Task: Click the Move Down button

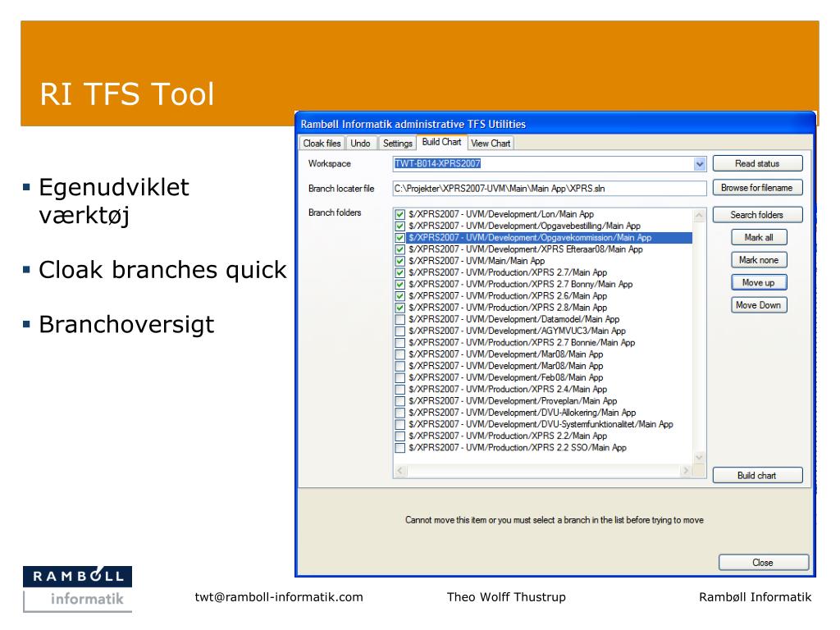Action: pos(759,305)
